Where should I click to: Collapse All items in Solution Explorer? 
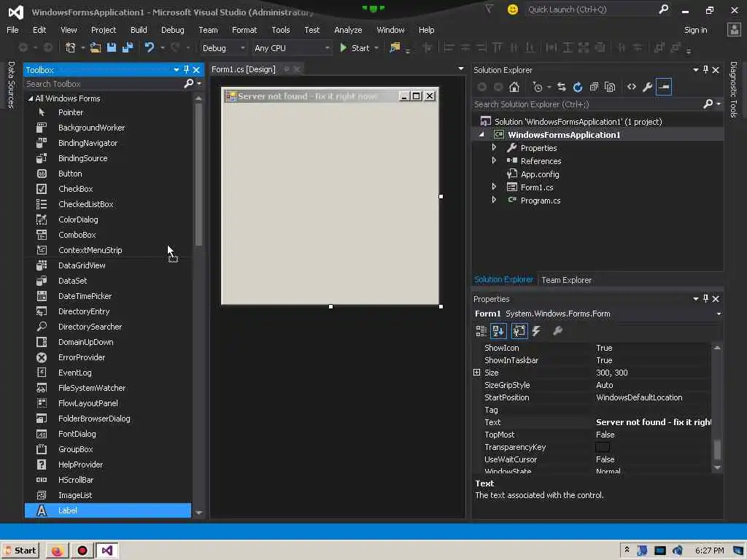click(594, 87)
